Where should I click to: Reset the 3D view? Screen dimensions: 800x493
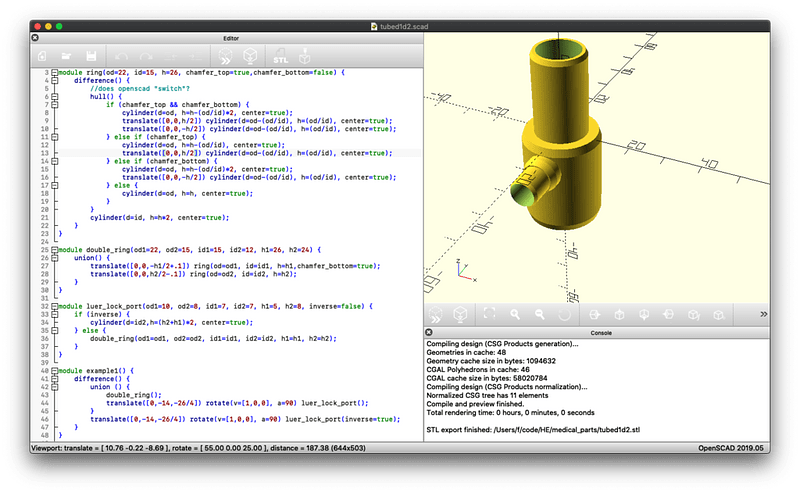(564, 314)
